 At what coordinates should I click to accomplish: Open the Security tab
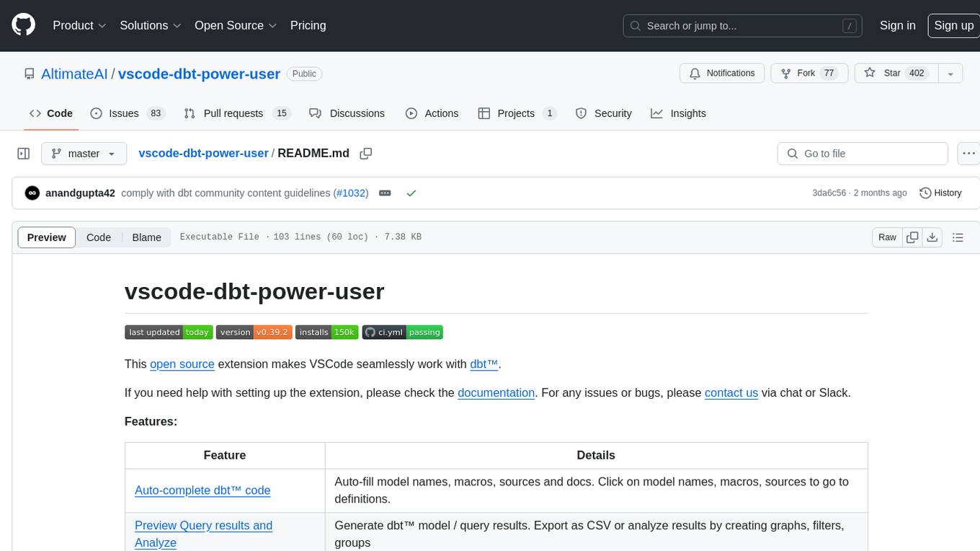604,113
